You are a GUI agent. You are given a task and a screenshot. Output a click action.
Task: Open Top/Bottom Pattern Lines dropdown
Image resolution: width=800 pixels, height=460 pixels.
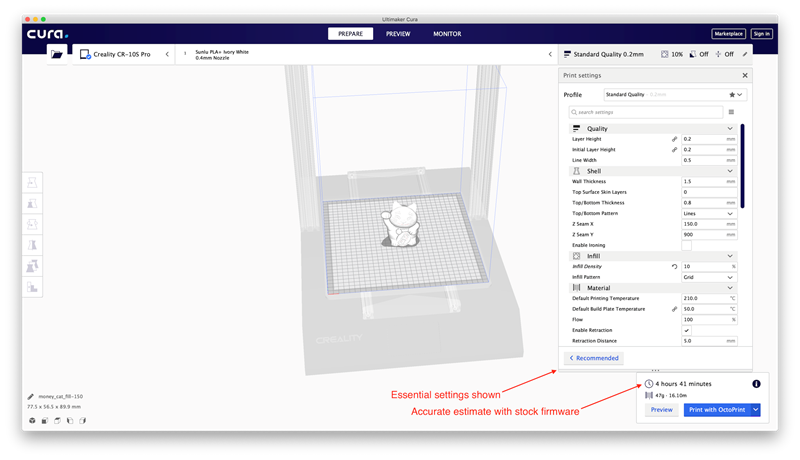(708, 213)
